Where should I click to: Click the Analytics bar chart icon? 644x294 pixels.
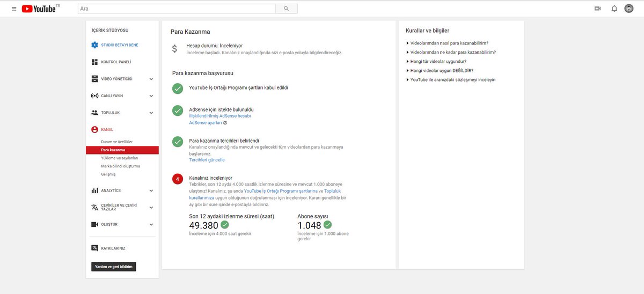[x=94, y=190]
